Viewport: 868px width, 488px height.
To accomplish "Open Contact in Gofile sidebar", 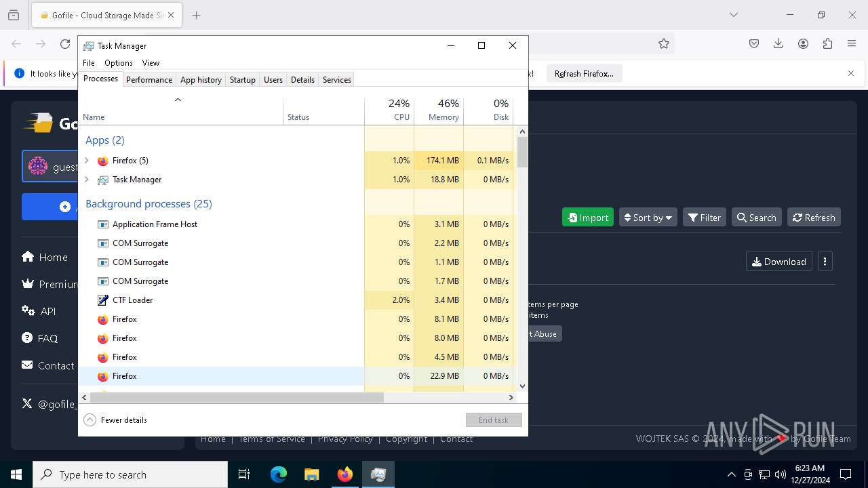I will pos(48,365).
